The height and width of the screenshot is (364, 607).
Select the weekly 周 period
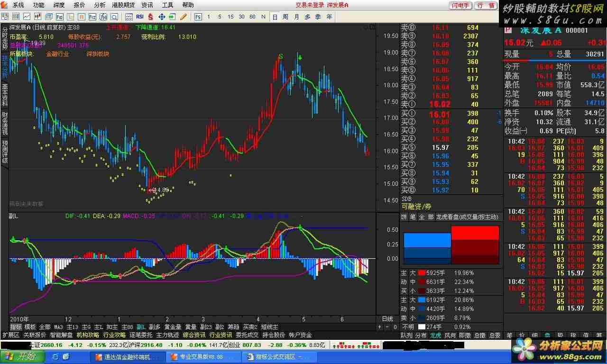[285, 17]
